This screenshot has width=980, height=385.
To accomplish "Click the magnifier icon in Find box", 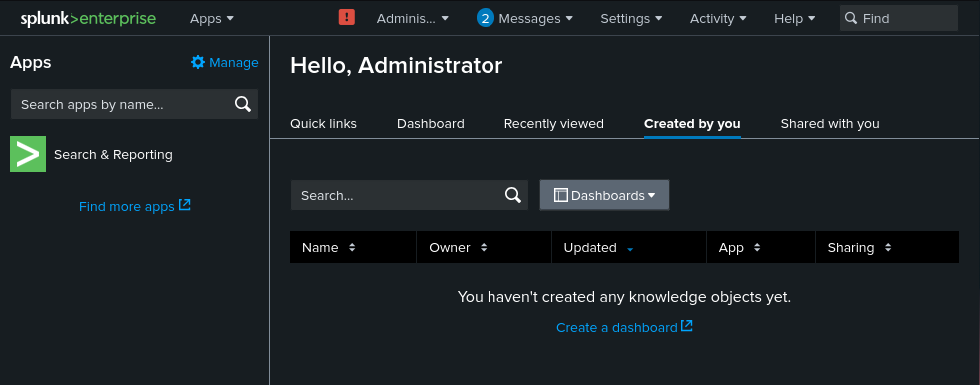I will point(850,18).
